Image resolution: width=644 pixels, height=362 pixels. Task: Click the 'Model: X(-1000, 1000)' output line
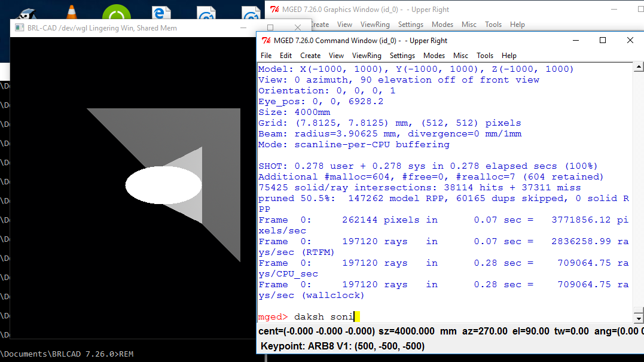[416, 69]
